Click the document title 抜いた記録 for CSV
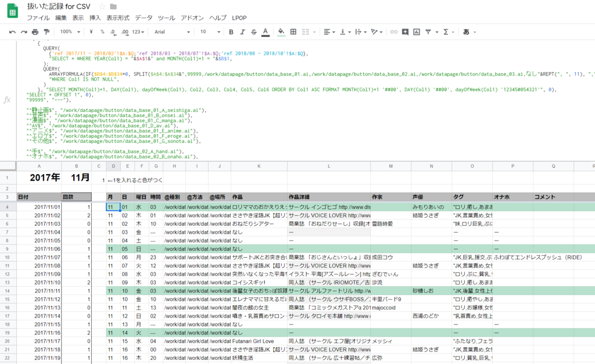 pos(59,6)
